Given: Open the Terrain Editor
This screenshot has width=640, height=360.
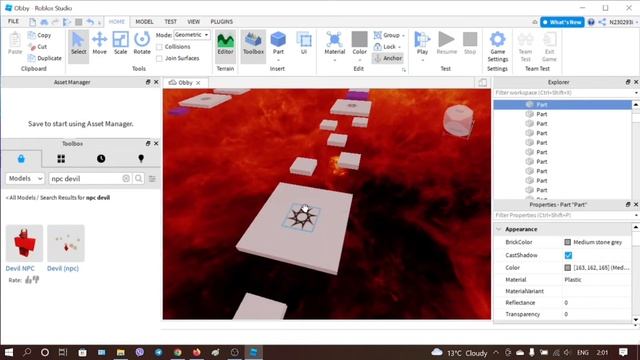Looking at the screenshot, I should coord(225,44).
